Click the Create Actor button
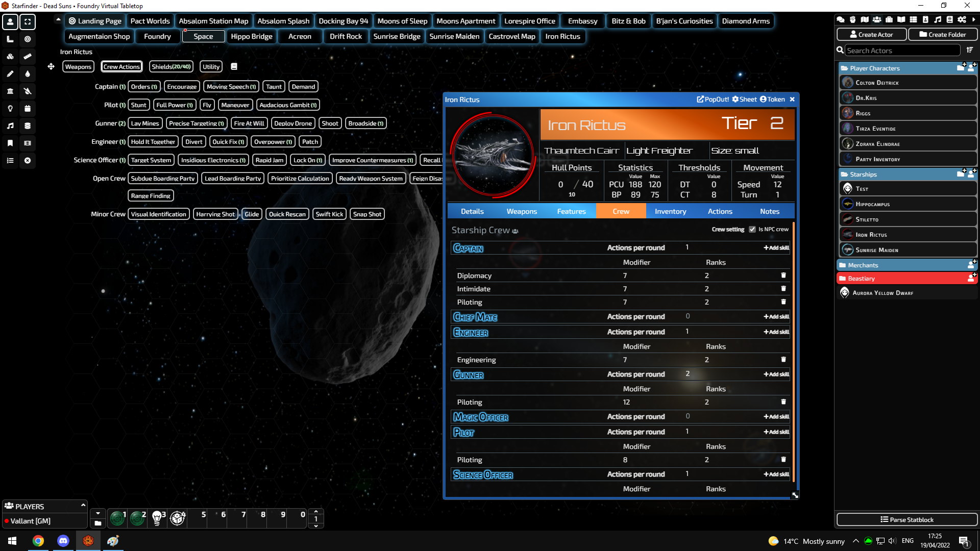980x551 pixels. point(872,35)
